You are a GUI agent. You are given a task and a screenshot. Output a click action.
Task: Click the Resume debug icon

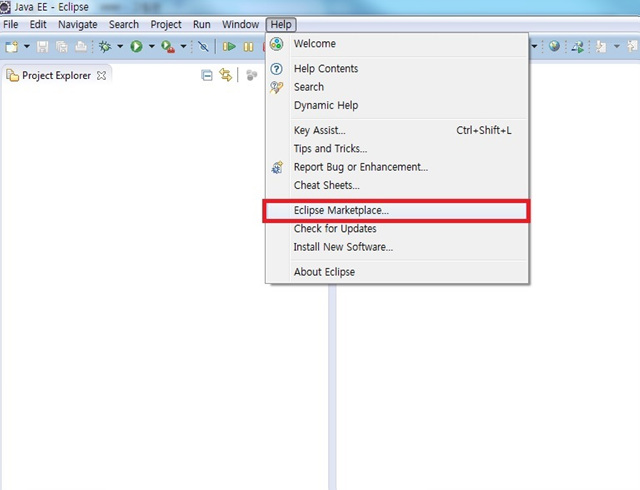[x=229, y=47]
